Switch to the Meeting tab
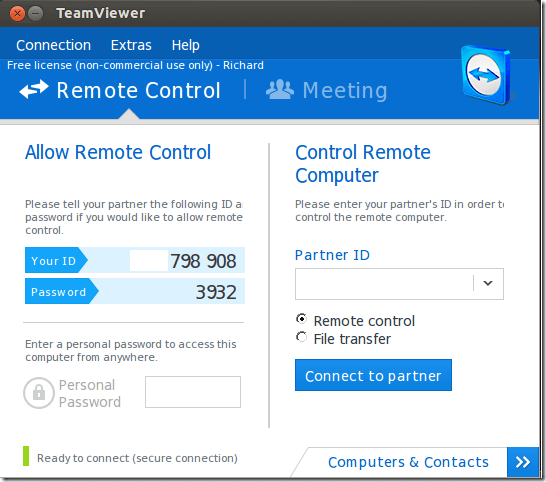 [x=326, y=90]
